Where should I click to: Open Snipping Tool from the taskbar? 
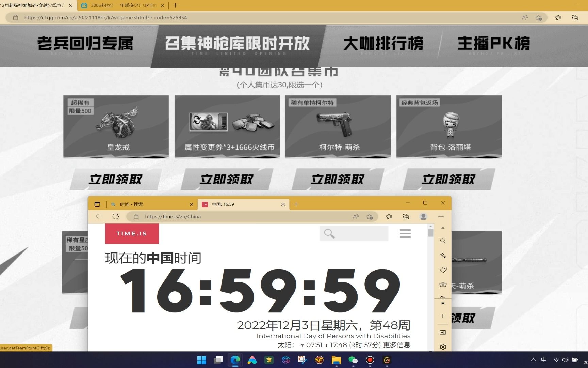[x=303, y=360]
